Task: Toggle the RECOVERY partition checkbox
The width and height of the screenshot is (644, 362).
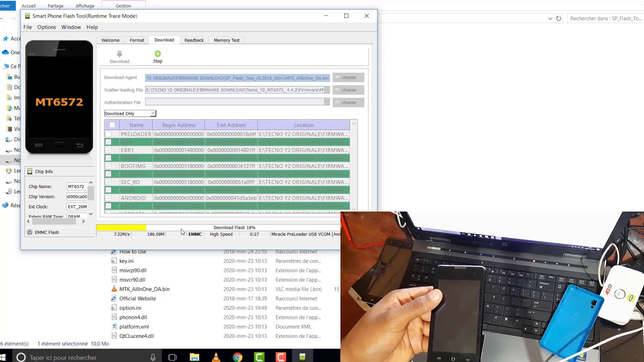Action: point(108,174)
